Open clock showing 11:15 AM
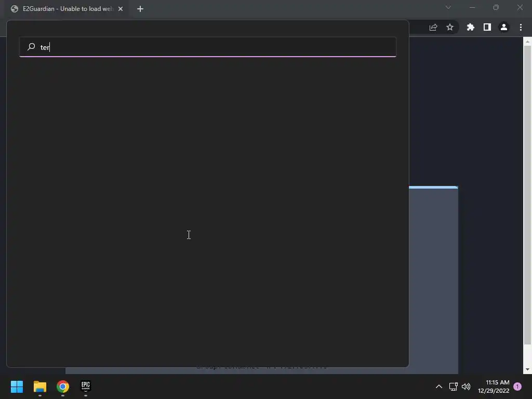Viewport: 532px width, 399px height. [x=494, y=387]
